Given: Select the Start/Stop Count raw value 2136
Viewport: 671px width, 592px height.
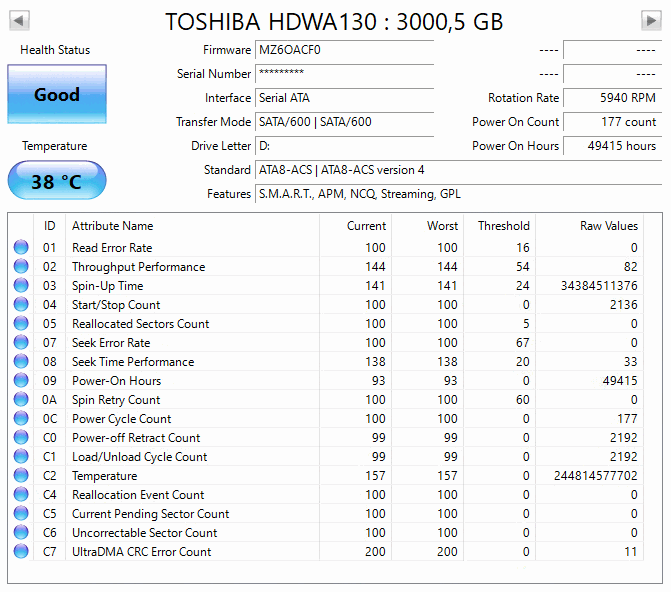Looking at the screenshot, I should pos(623,305).
